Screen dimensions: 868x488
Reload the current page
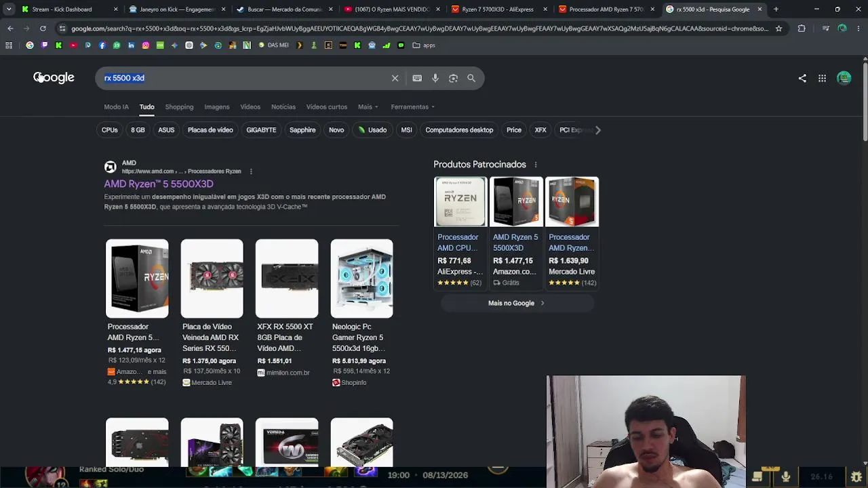(43, 28)
